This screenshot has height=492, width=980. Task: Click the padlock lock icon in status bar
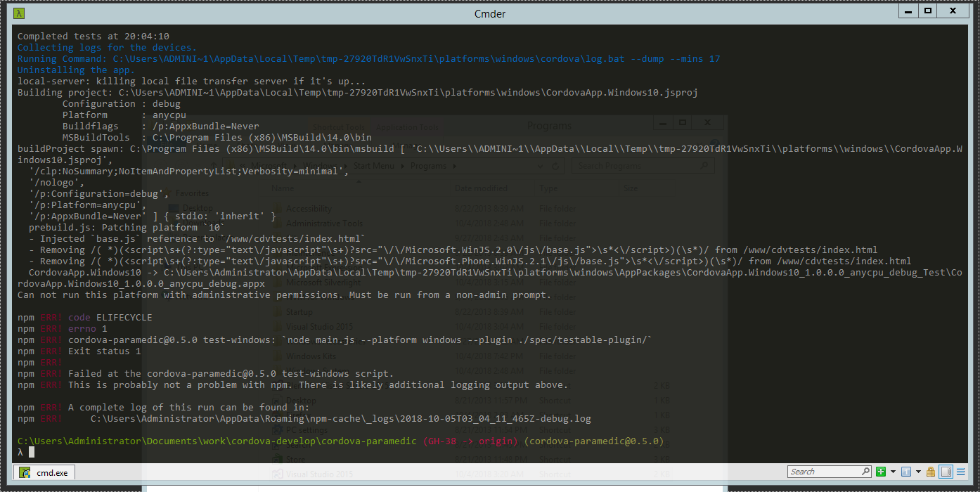(931, 472)
